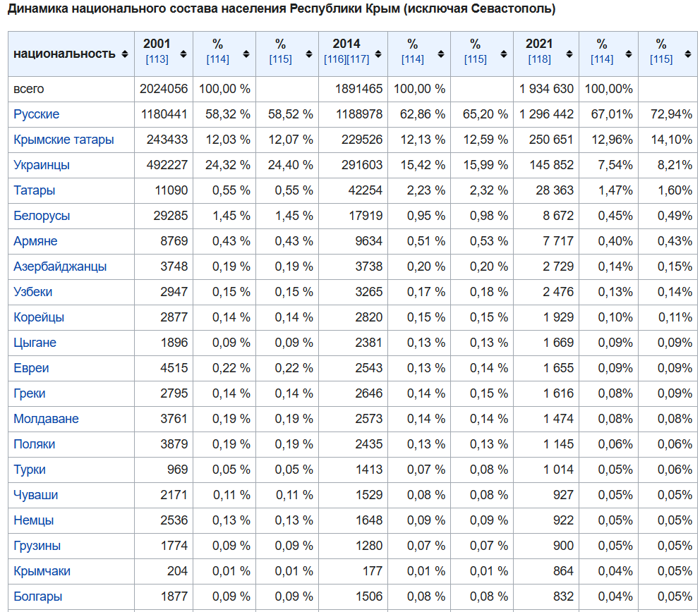
Task: Open the Грузины link
Action: tap(37, 546)
